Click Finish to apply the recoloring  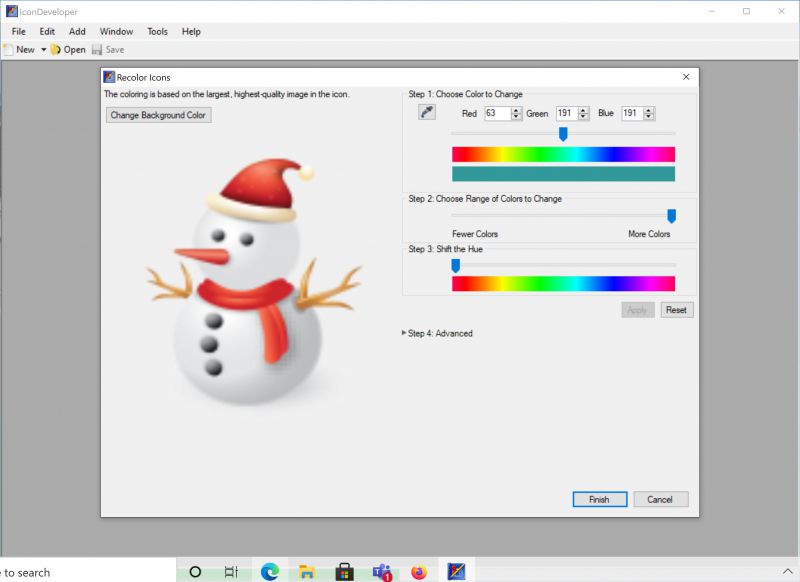(x=599, y=499)
